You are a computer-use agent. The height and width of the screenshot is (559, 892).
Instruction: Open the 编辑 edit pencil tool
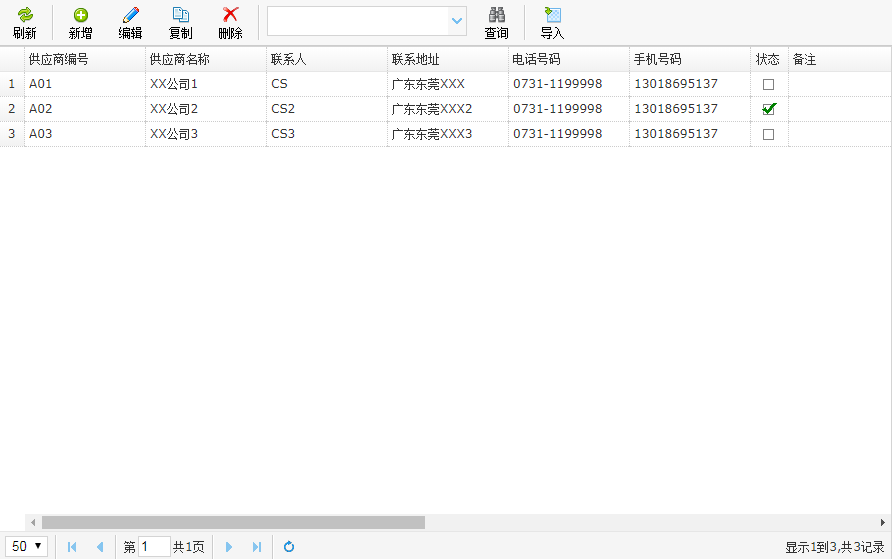130,23
